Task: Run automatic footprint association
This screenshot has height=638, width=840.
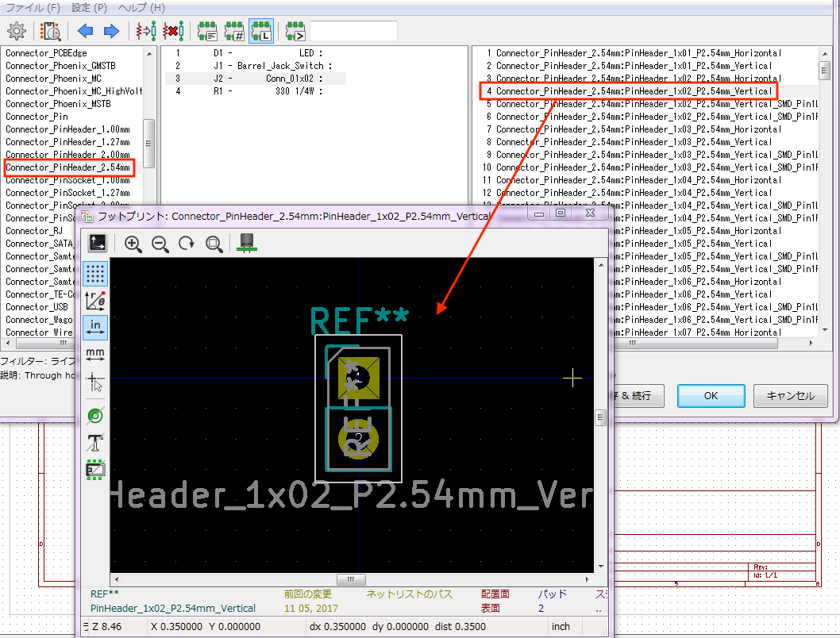Action: click(x=146, y=31)
